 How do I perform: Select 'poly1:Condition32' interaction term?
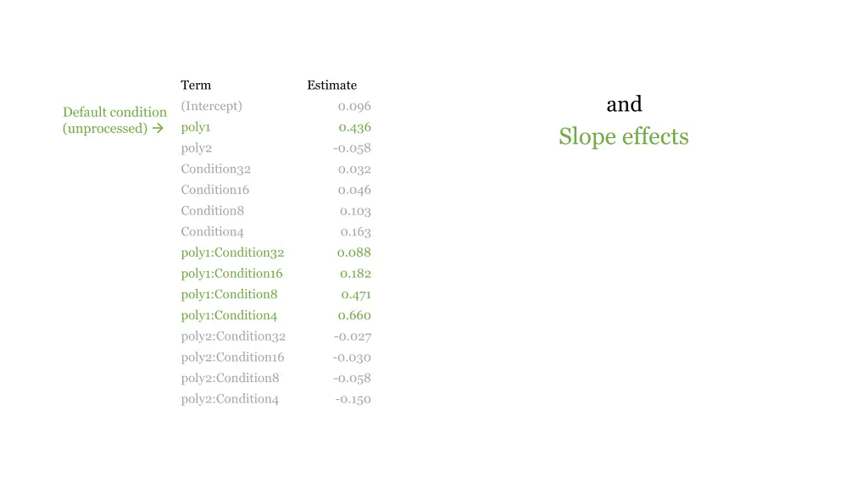(232, 252)
